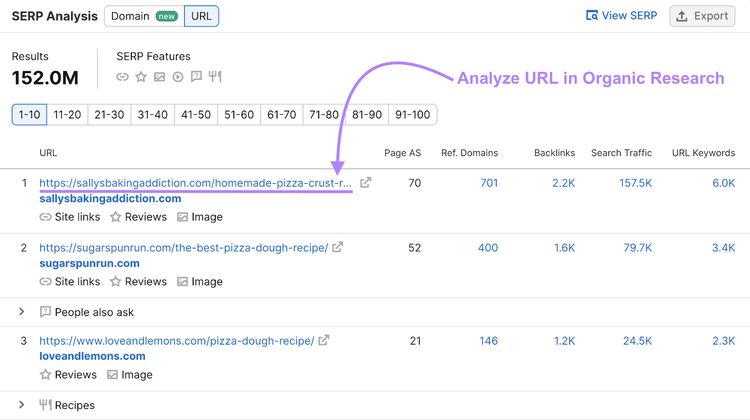Select results page 11-20

[67, 115]
